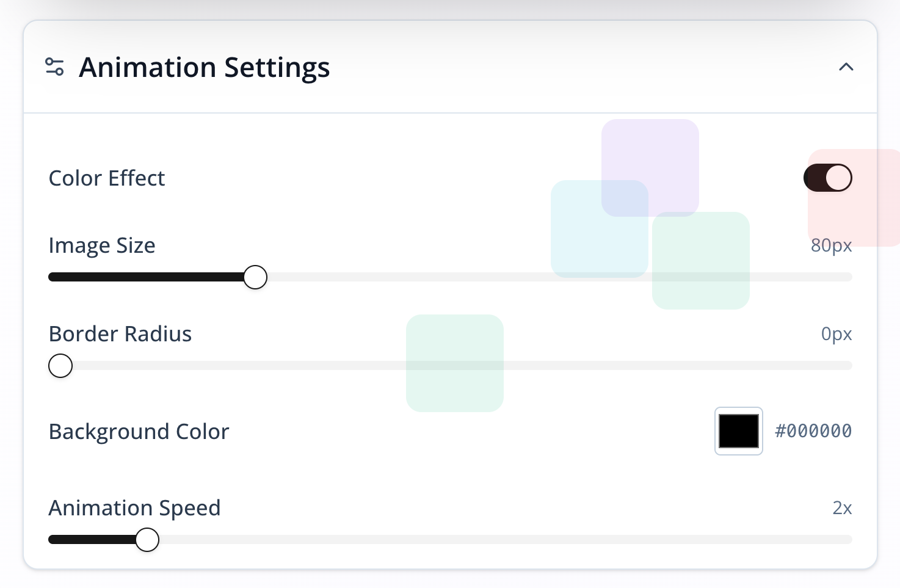Click the Animation Speed slider handle
The width and height of the screenshot is (900, 588).
point(147,540)
